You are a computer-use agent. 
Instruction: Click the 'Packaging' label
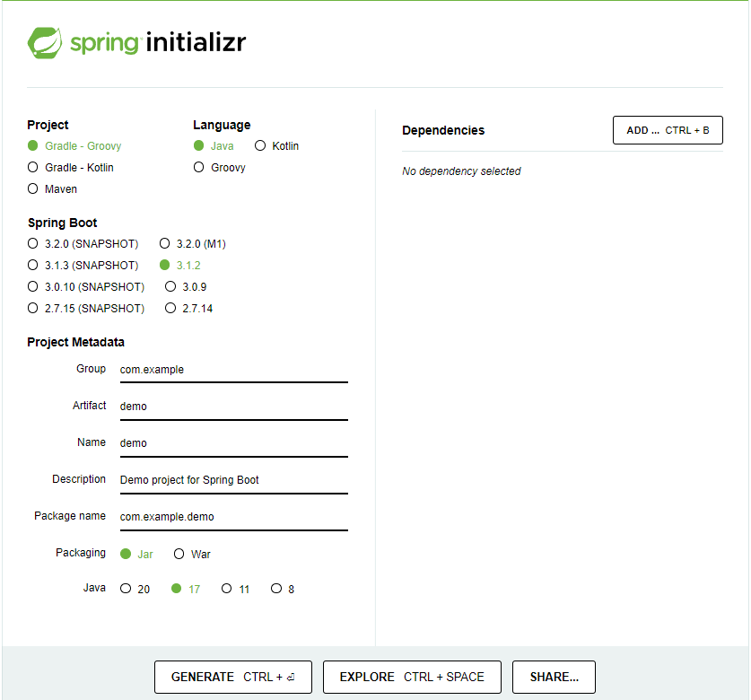click(x=81, y=553)
